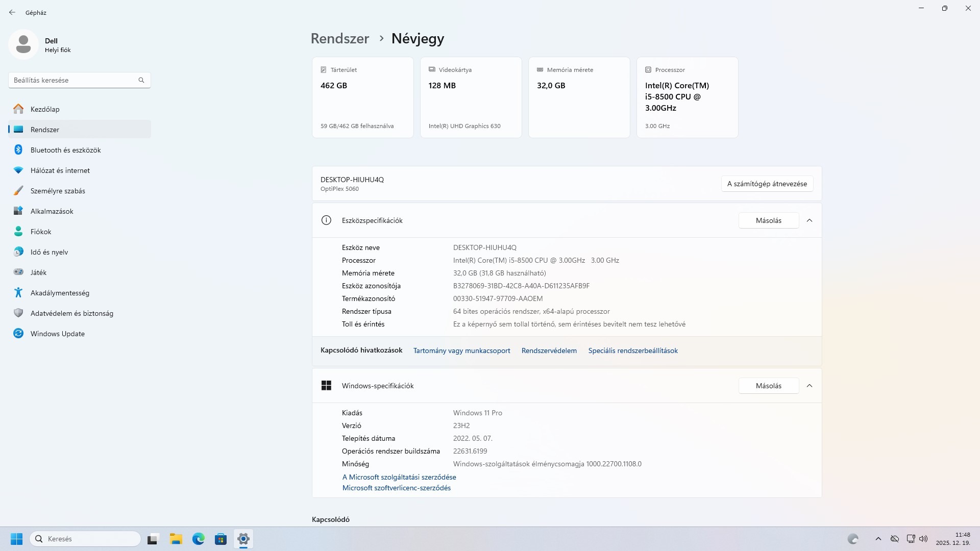Open File Explorer from the taskbar

click(x=176, y=539)
